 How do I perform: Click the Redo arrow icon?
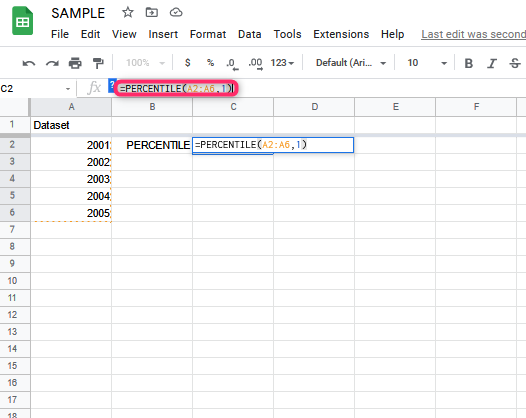tap(52, 63)
